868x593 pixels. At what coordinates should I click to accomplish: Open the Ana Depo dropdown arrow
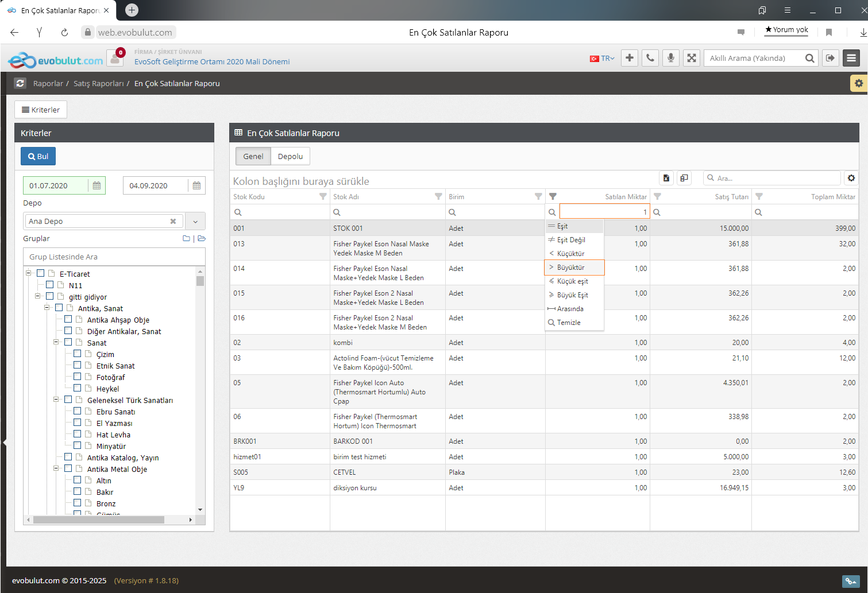click(x=195, y=221)
